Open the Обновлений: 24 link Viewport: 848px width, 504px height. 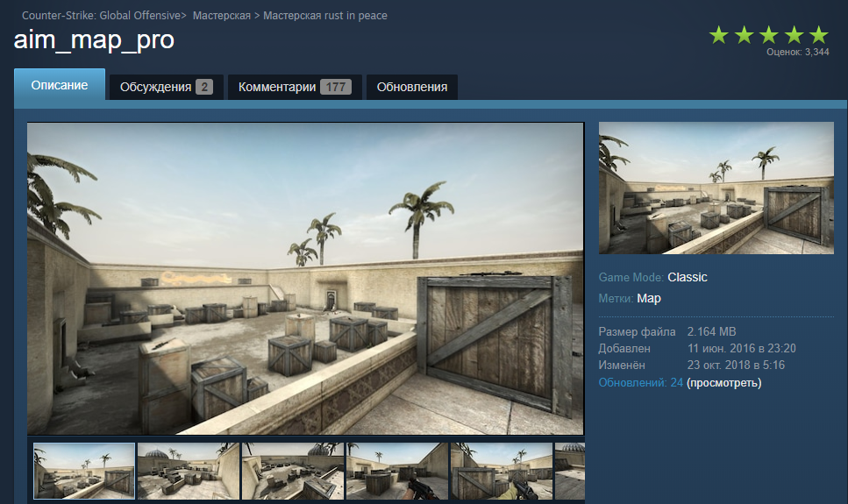pos(641,383)
